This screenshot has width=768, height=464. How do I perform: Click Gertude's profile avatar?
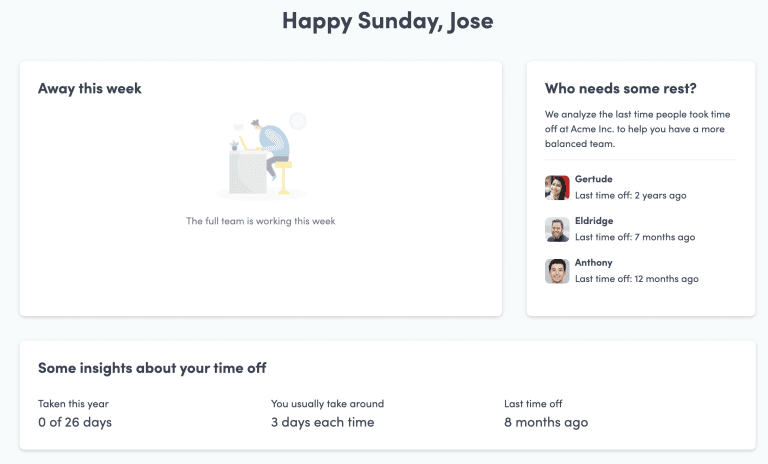coord(557,187)
